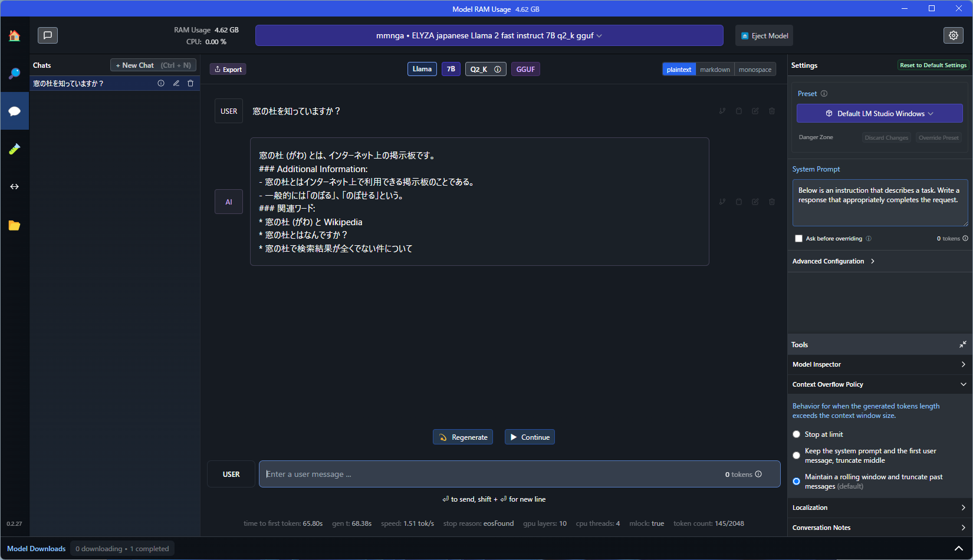Copy the AI response using clipboard icon
Image resolution: width=973 pixels, height=560 pixels.
(x=738, y=202)
